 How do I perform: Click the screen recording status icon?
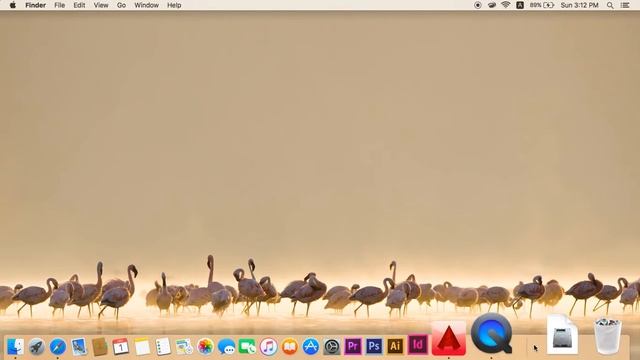(x=478, y=5)
